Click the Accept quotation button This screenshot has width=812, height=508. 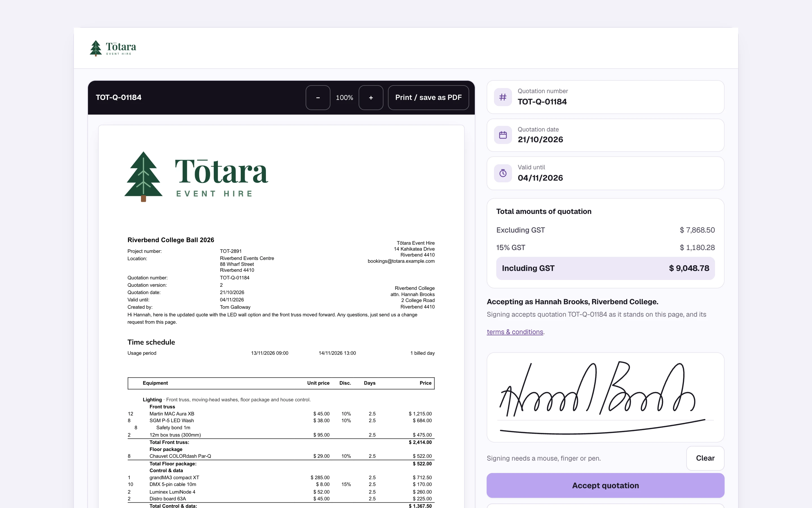[605, 485]
